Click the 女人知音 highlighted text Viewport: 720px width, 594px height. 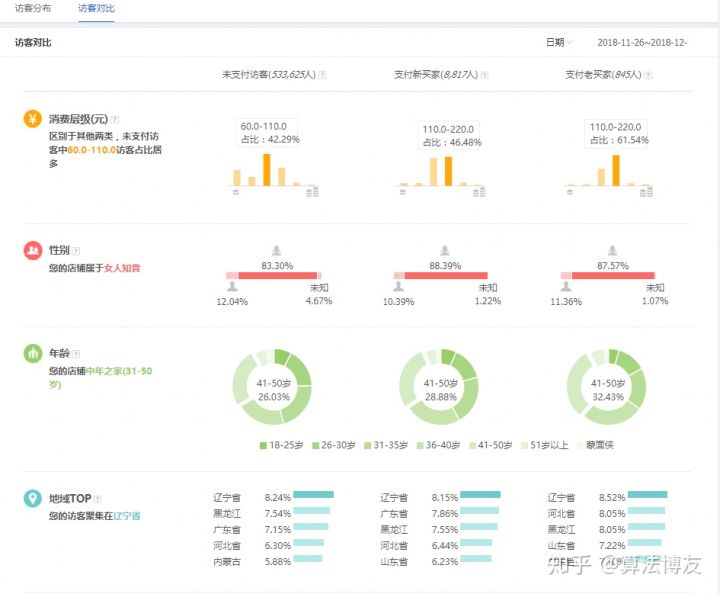click(x=123, y=269)
